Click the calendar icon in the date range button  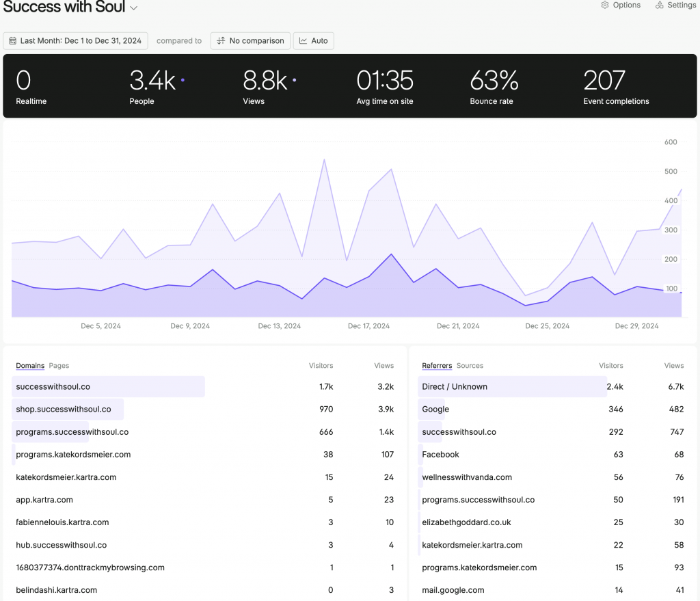[x=12, y=40]
